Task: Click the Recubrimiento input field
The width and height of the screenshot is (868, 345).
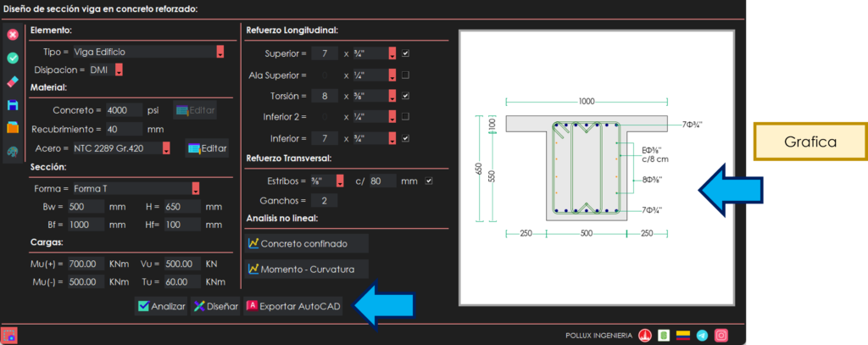Action: coord(124,129)
